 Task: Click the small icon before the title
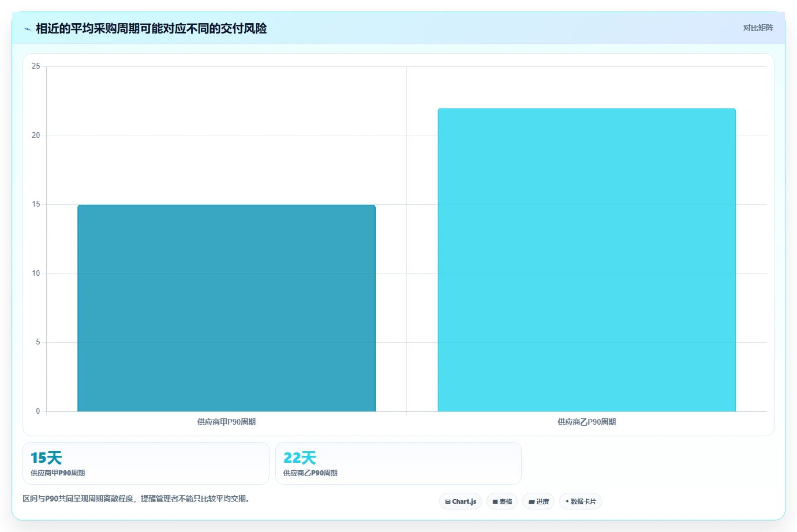(x=27, y=29)
